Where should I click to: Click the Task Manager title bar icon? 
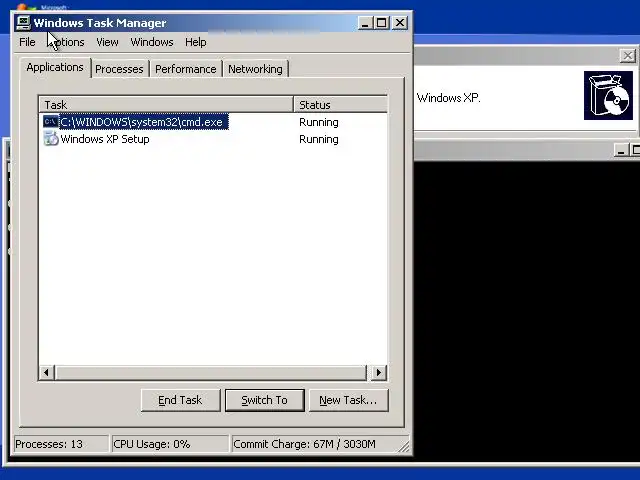click(23, 23)
